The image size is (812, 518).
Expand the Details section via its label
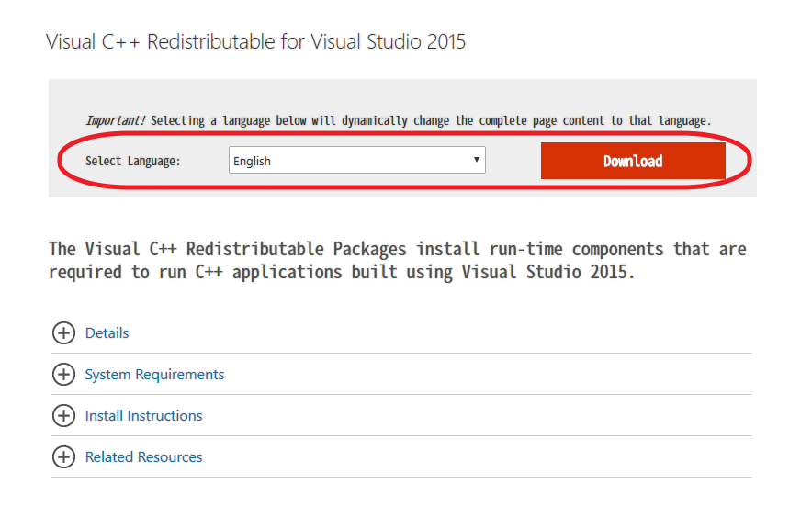pyautogui.click(x=107, y=333)
